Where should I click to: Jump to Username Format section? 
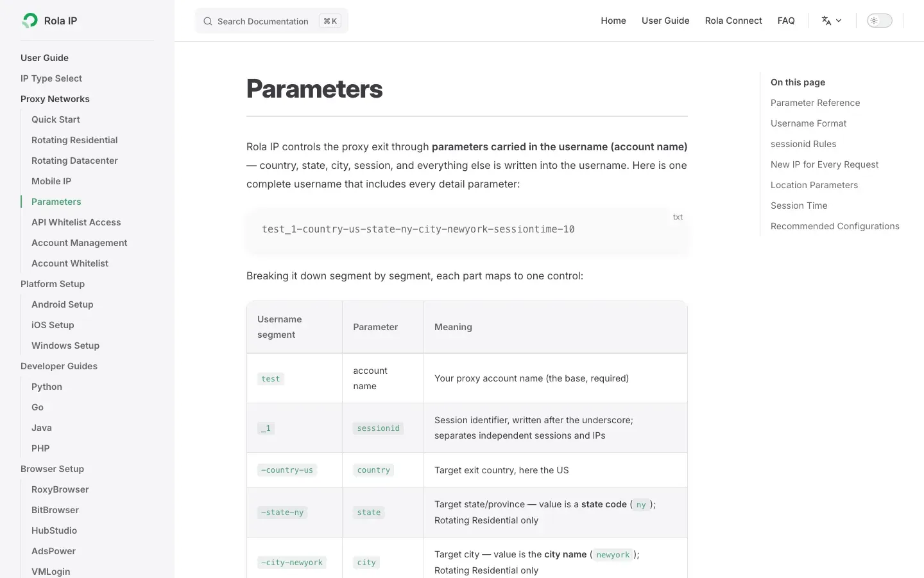809,123
